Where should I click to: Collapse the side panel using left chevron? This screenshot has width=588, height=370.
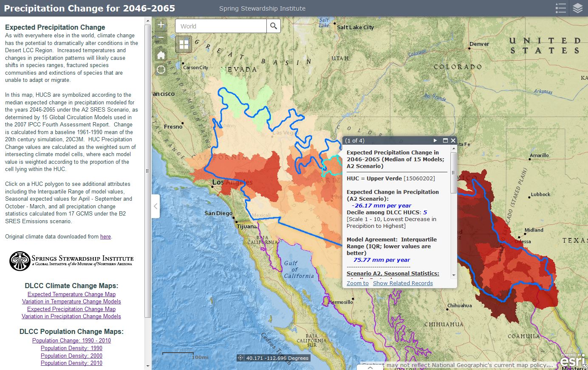(x=155, y=206)
